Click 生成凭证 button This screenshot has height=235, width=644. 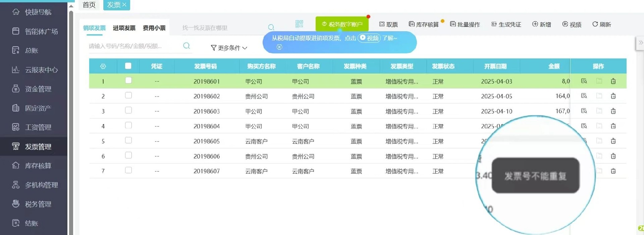(x=506, y=24)
